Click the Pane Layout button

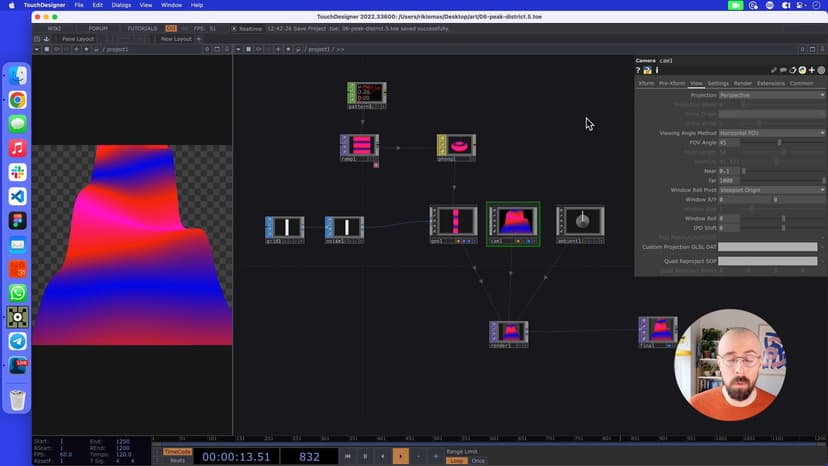click(x=77, y=39)
